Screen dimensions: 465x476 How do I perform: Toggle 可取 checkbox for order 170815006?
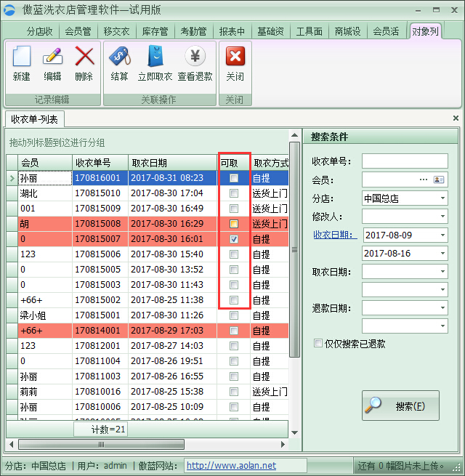pyautogui.click(x=234, y=254)
